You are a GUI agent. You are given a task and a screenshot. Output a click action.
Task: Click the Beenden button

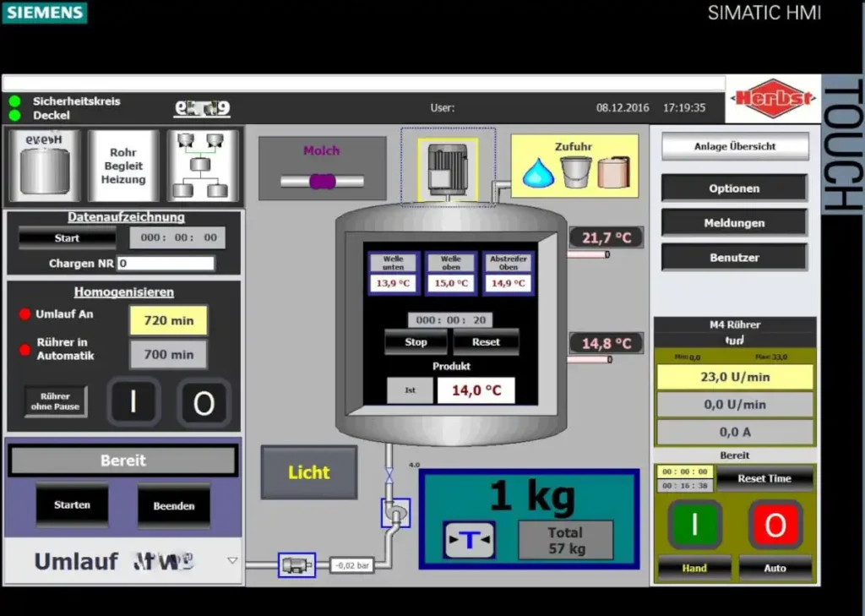(x=174, y=505)
